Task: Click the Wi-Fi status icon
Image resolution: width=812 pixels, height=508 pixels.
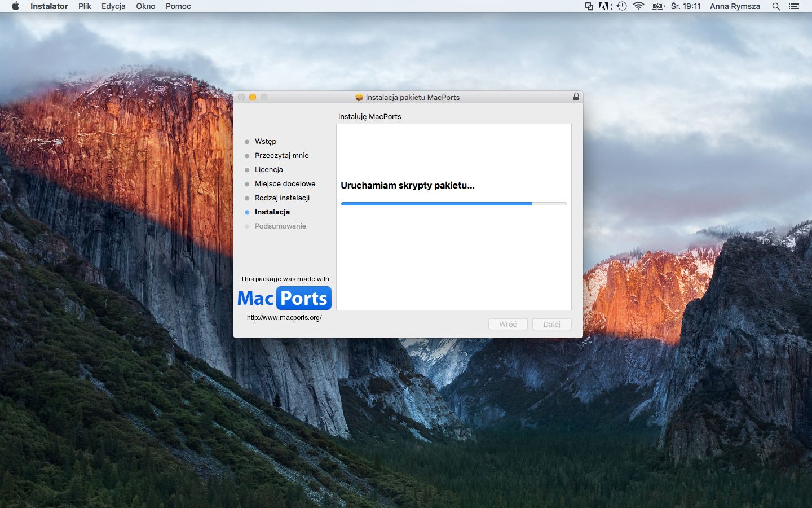Action: (x=638, y=6)
